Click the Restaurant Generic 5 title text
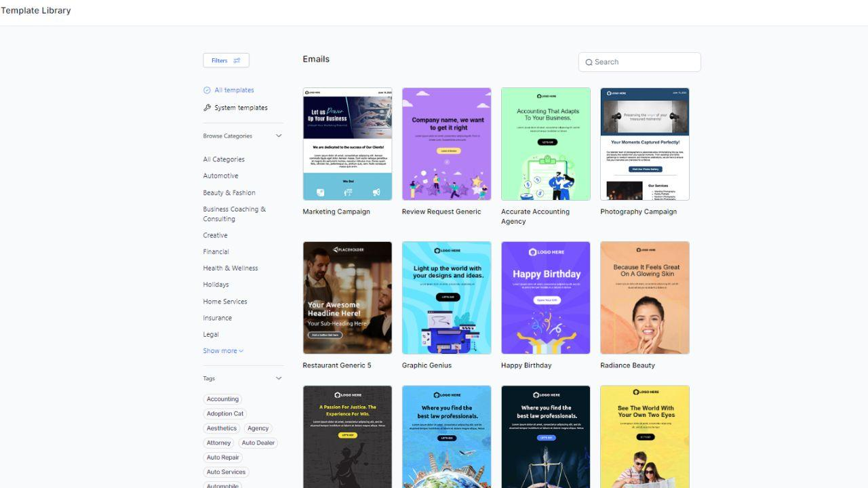 (337, 365)
